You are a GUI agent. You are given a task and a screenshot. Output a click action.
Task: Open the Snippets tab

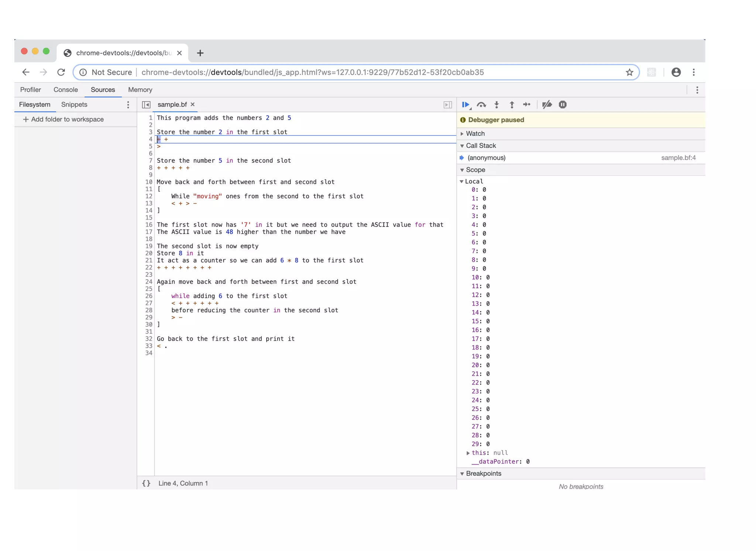coord(74,105)
